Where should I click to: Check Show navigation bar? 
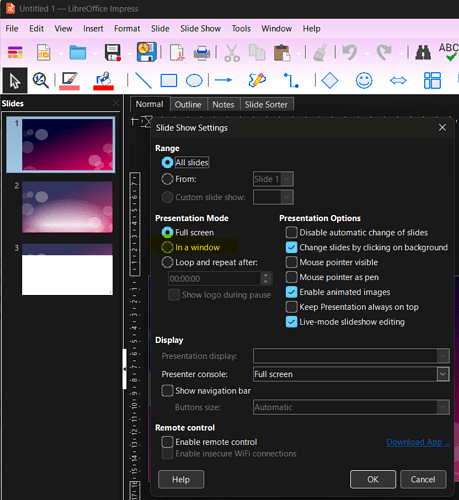click(167, 391)
